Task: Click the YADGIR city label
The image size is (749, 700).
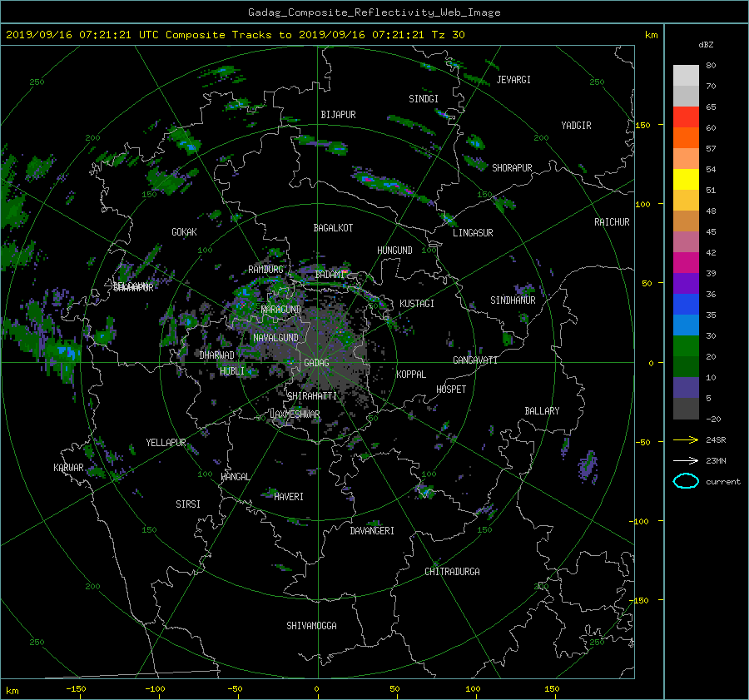Action: click(x=576, y=126)
